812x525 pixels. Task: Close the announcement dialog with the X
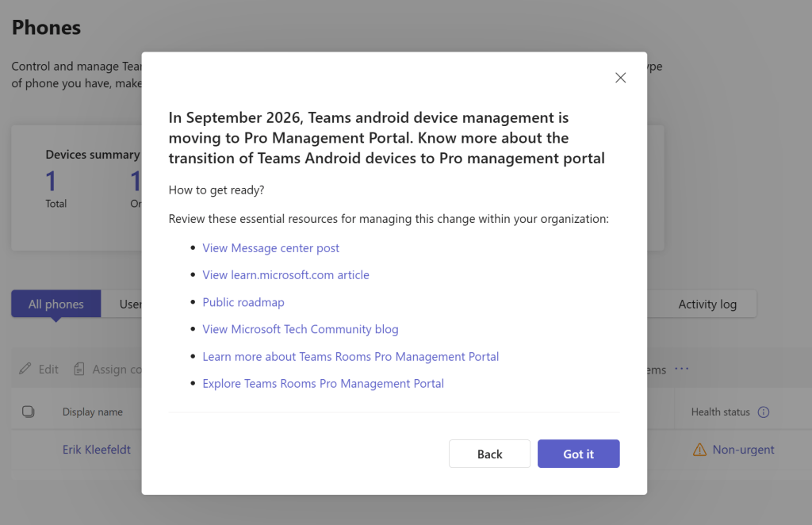tap(620, 78)
